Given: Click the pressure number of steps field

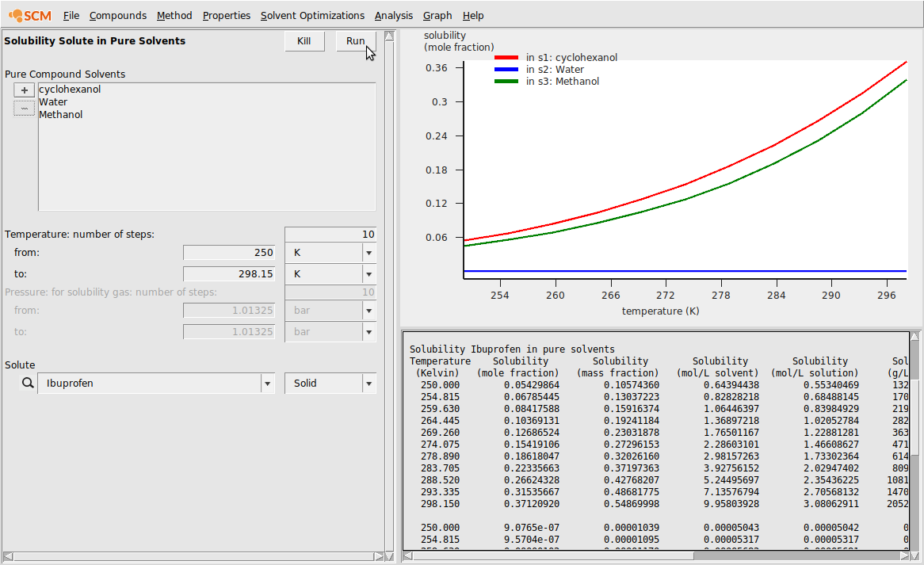Looking at the screenshot, I should tap(330, 292).
